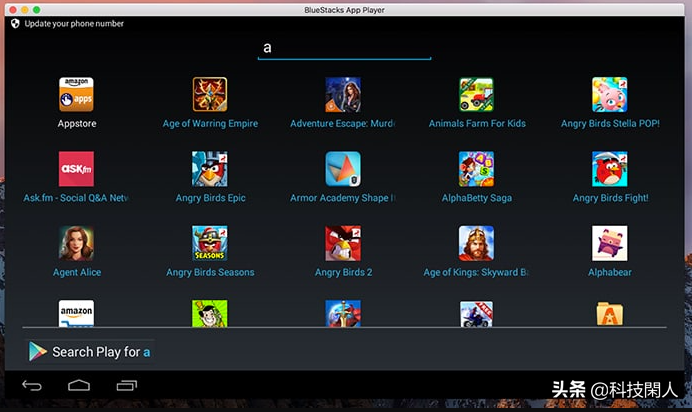Click the shield icon beside Update your phone number
Image resolution: width=692 pixels, height=412 pixels.
15,23
